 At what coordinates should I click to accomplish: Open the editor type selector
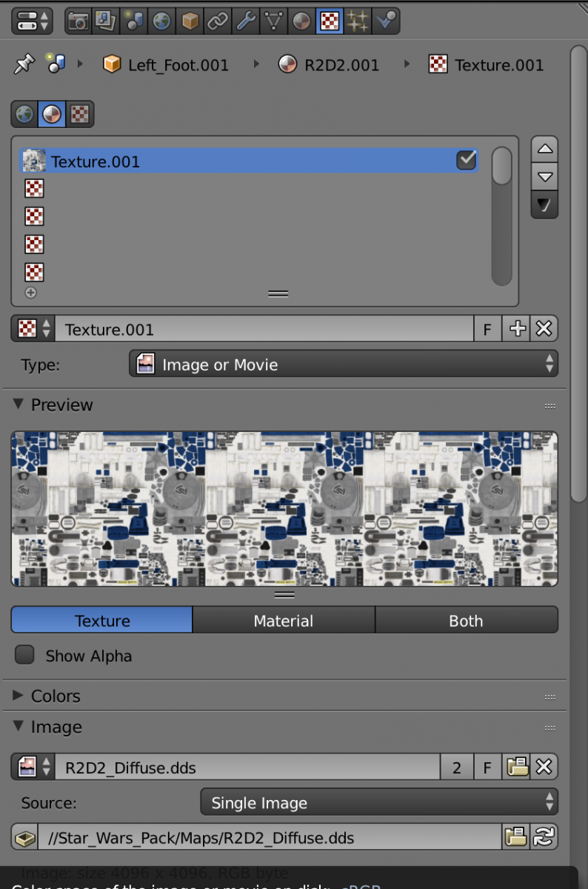[x=32, y=20]
